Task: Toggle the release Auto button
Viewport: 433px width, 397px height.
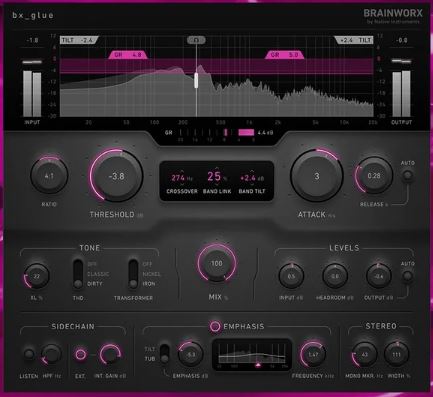Action: tap(407, 175)
